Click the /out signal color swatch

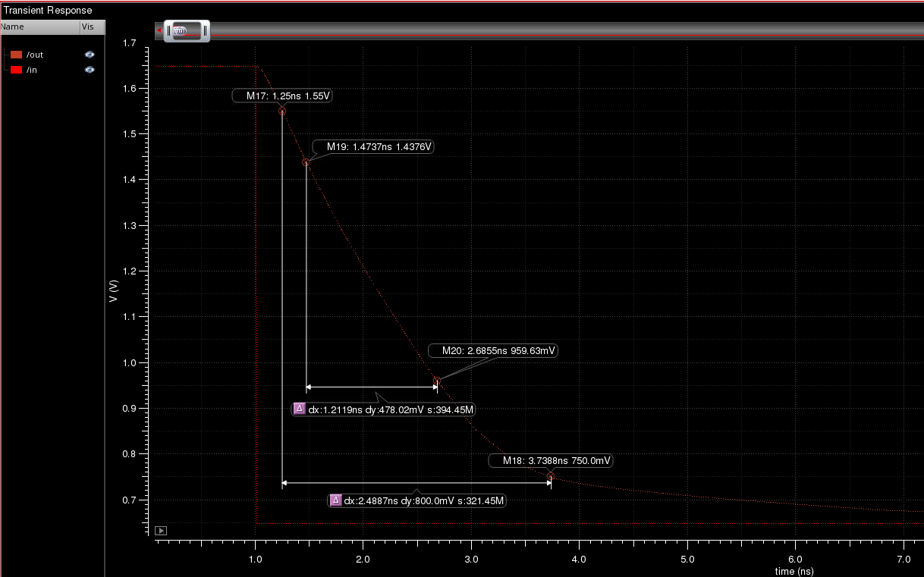click(x=16, y=55)
